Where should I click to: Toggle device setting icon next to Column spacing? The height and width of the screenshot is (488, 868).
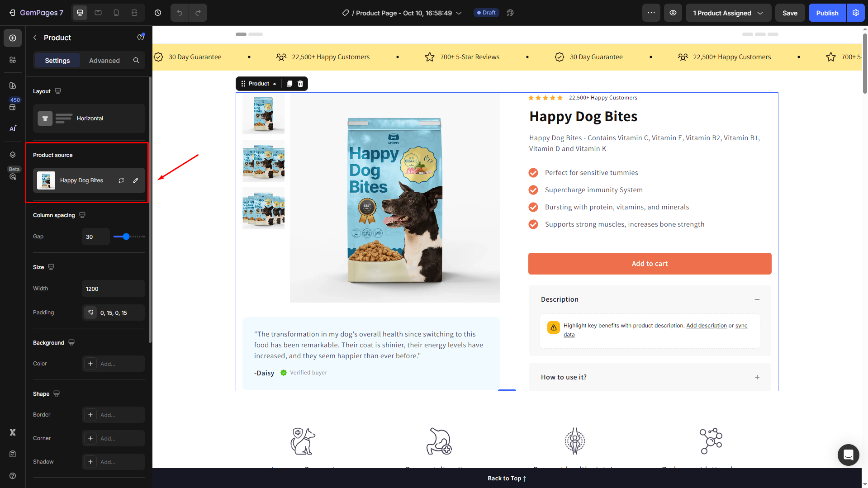click(82, 215)
